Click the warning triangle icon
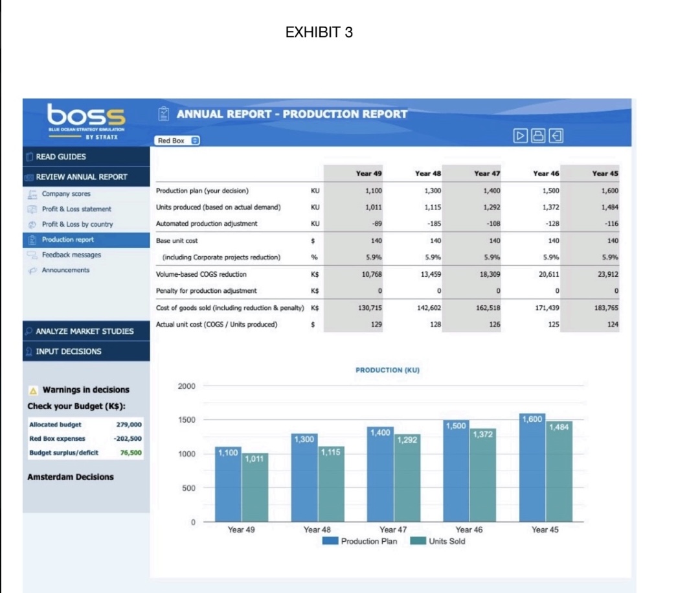 coord(33,391)
